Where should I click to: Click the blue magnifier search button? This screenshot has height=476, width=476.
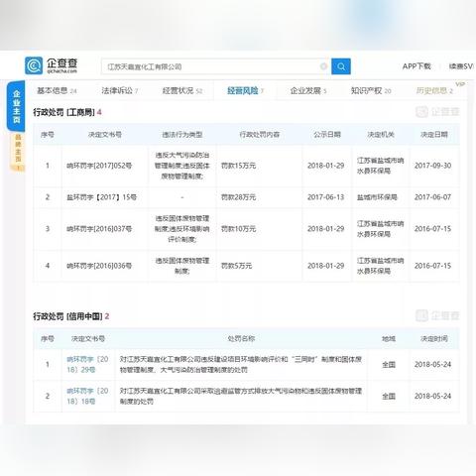tap(341, 66)
